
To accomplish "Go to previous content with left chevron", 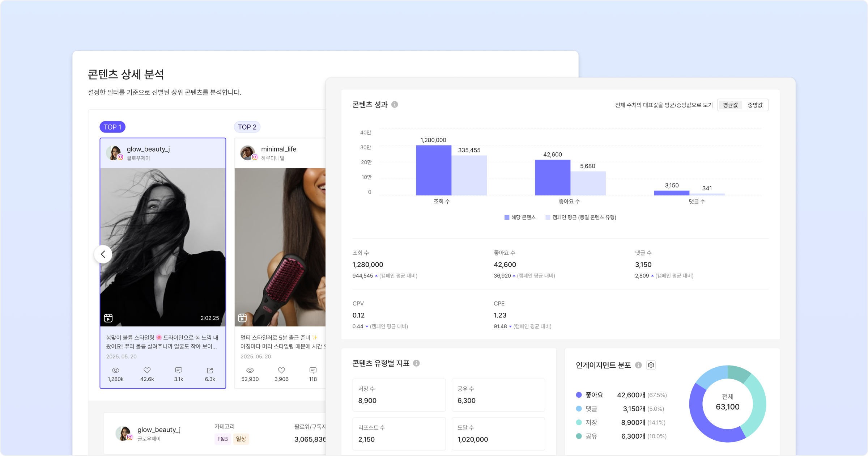I will tap(103, 254).
